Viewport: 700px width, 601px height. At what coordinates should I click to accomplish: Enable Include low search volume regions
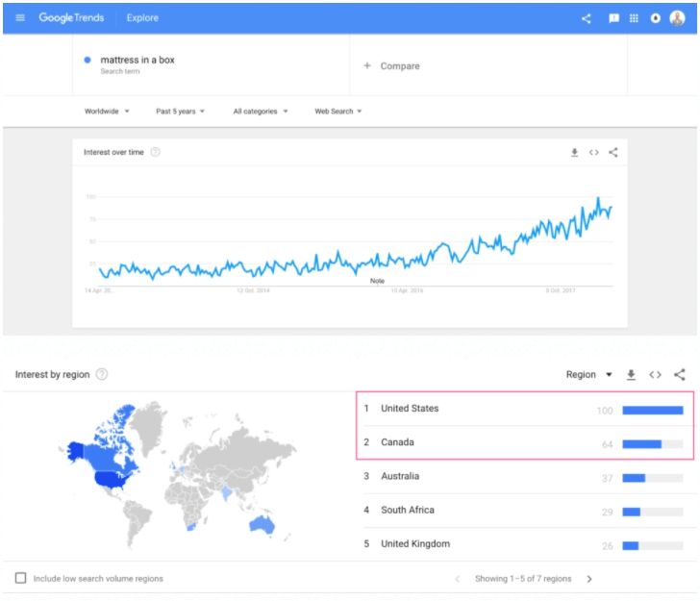tap(20, 578)
